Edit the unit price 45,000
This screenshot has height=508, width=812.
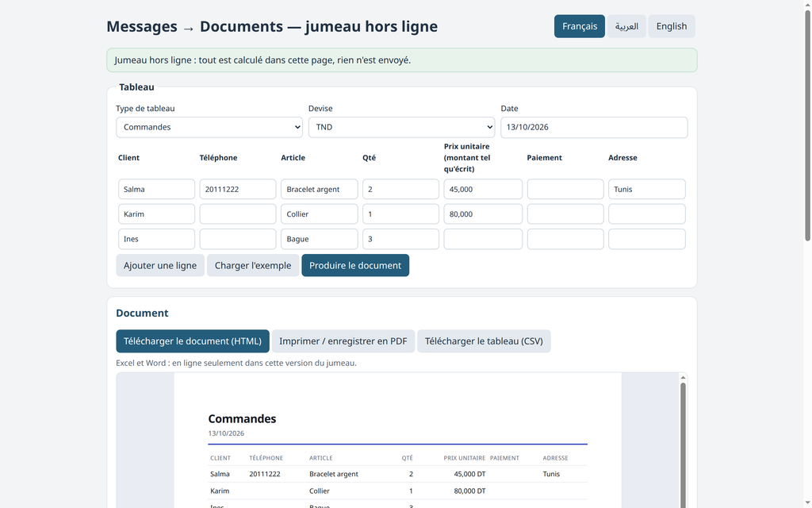pyautogui.click(x=483, y=189)
